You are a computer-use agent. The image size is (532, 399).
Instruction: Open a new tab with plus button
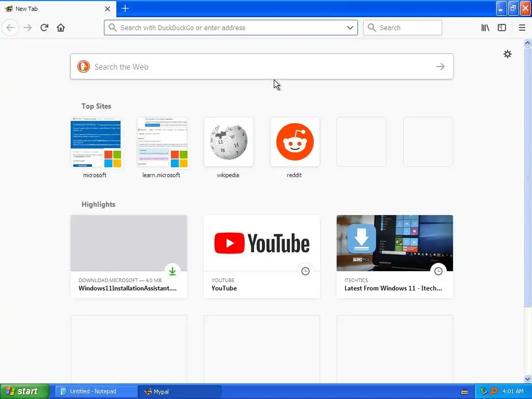pyautogui.click(x=125, y=8)
